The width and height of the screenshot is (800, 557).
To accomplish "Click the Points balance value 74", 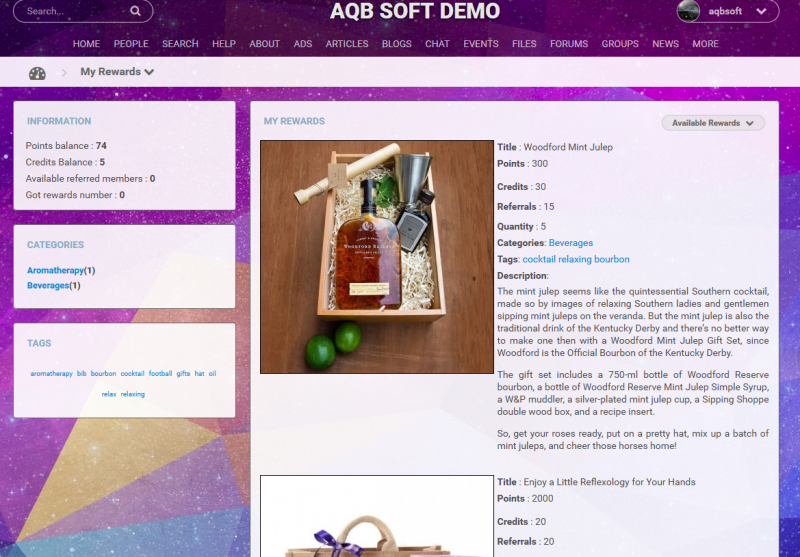I will pyautogui.click(x=101, y=146).
